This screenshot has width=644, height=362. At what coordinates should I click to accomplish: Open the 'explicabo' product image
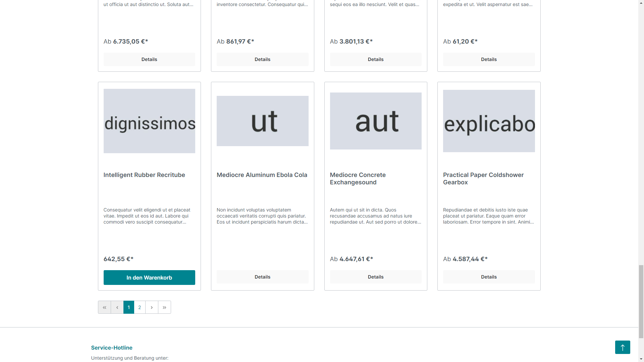point(489,121)
